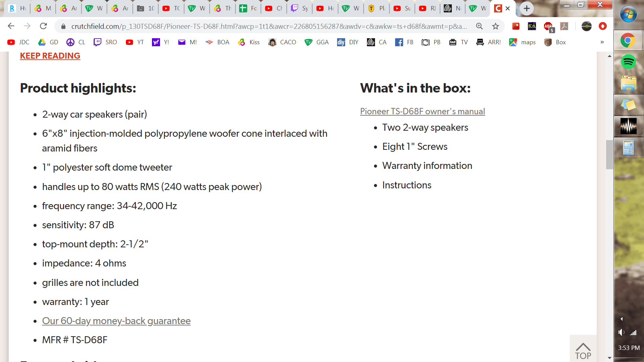Open the red magic wand extension
644x362 pixels.
pyautogui.click(x=516, y=26)
